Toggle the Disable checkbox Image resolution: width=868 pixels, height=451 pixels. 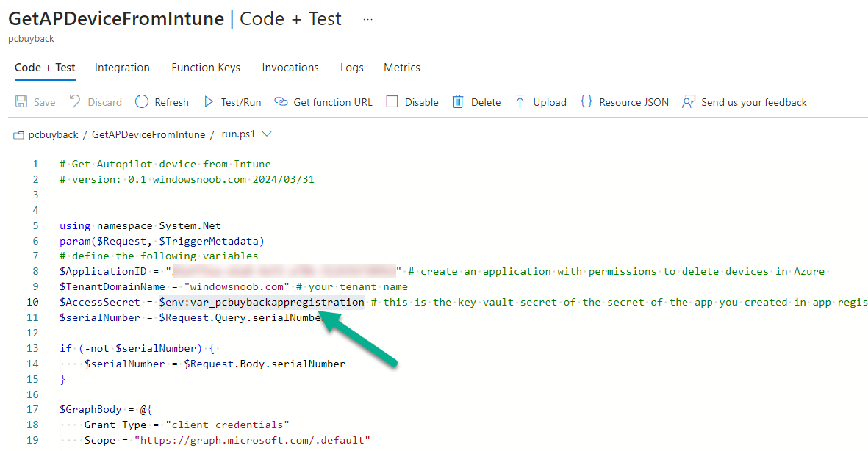click(392, 102)
